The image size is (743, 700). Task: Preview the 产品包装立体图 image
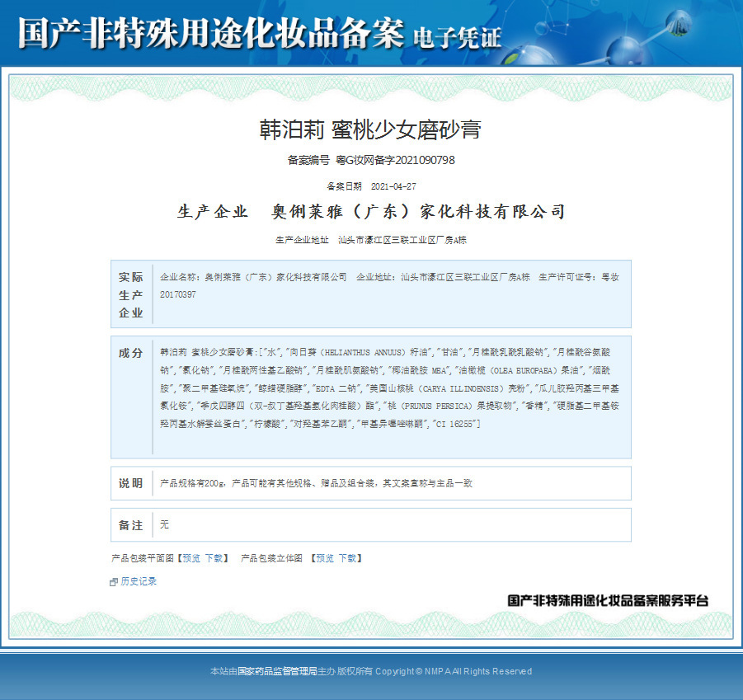pyautogui.click(x=325, y=558)
